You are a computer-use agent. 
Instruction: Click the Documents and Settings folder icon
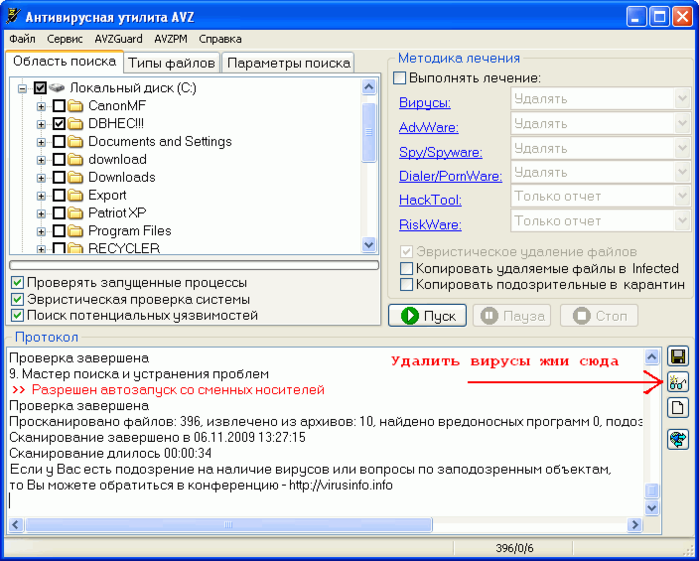(76, 141)
